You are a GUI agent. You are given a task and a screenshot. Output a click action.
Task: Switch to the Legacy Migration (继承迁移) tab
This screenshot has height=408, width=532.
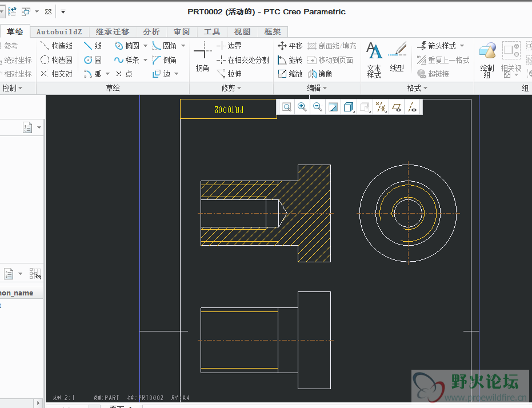(x=113, y=32)
